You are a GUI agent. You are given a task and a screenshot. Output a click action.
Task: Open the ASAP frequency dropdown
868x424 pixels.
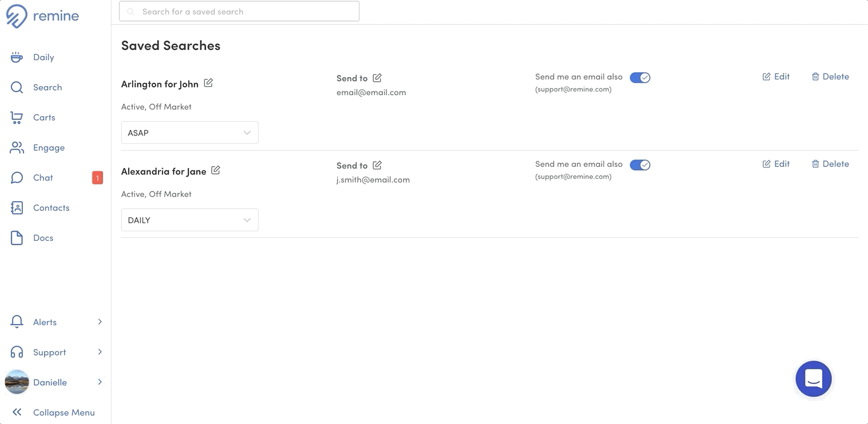(190, 132)
